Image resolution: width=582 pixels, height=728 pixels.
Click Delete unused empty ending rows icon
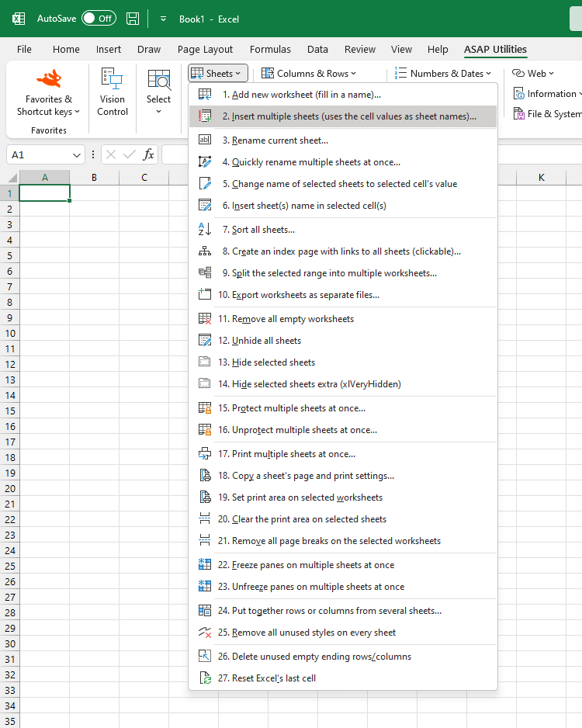coord(205,656)
